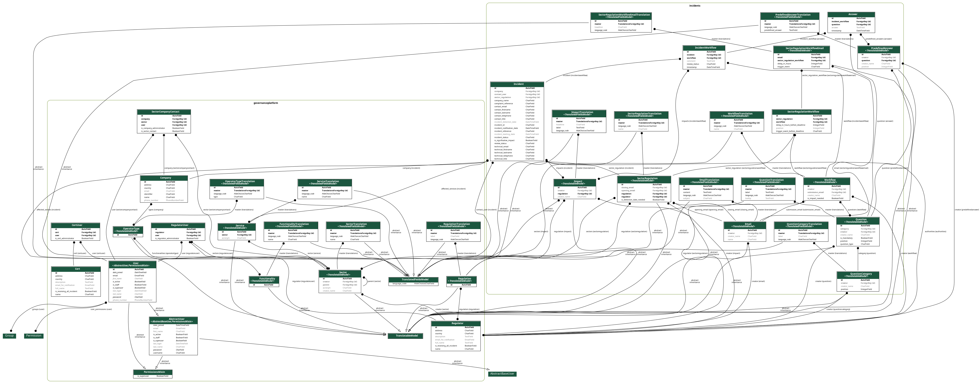Select the CertUser model title

[76, 225]
